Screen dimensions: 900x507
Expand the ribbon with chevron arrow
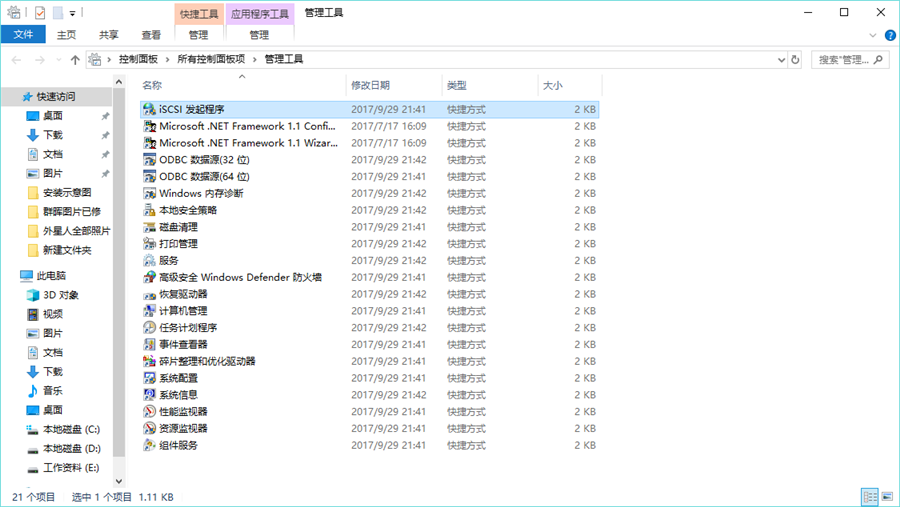[874, 35]
